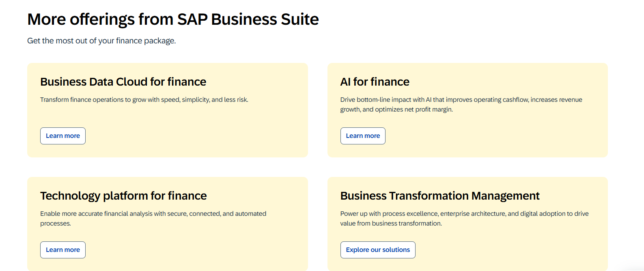Click the Business Transformation Management heading
Screen dimensions: 644x271
tap(440, 196)
